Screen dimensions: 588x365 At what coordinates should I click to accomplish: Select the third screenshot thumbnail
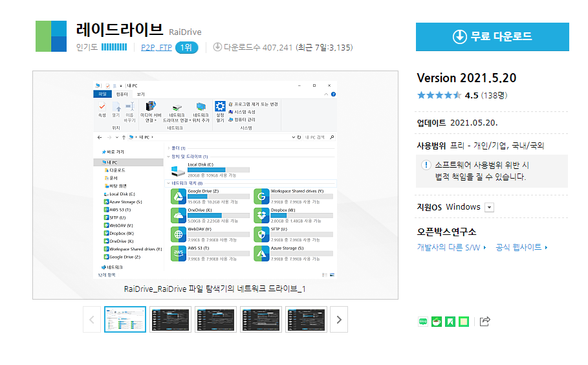[x=215, y=320]
